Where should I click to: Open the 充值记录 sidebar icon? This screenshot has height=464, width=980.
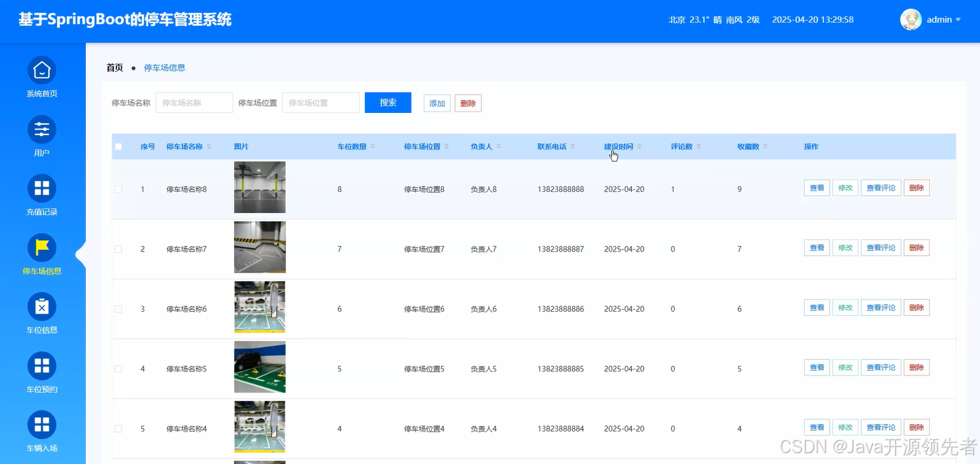41,189
